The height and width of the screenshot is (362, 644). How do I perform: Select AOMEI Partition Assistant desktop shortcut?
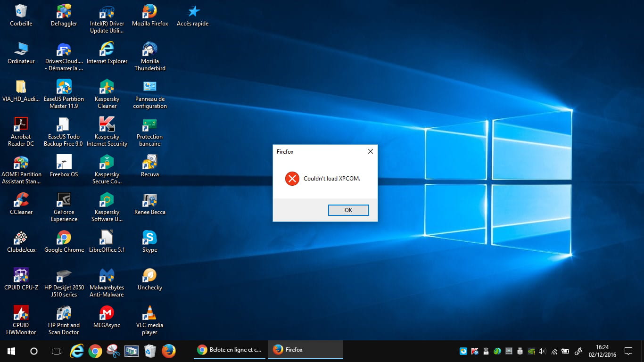tap(21, 170)
